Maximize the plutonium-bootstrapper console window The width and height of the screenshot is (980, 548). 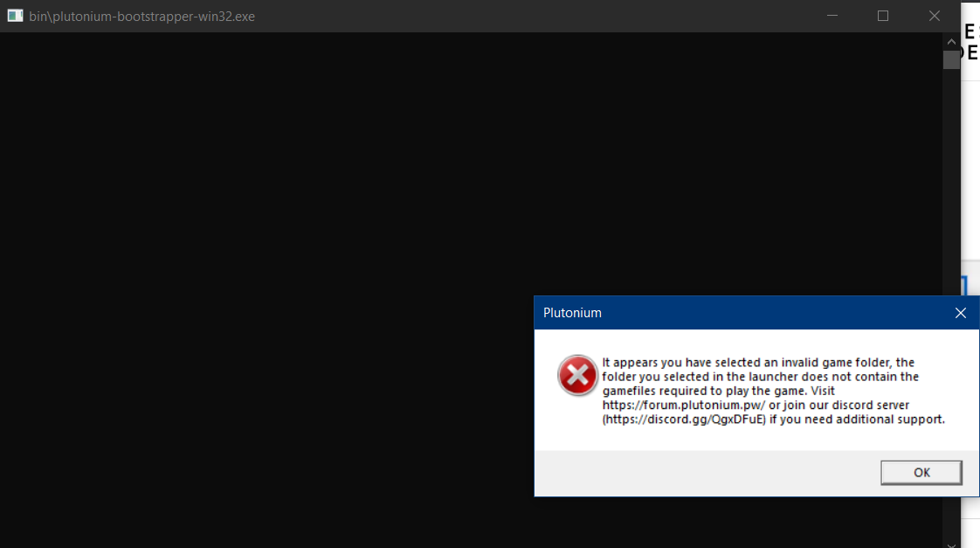click(x=882, y=16)
